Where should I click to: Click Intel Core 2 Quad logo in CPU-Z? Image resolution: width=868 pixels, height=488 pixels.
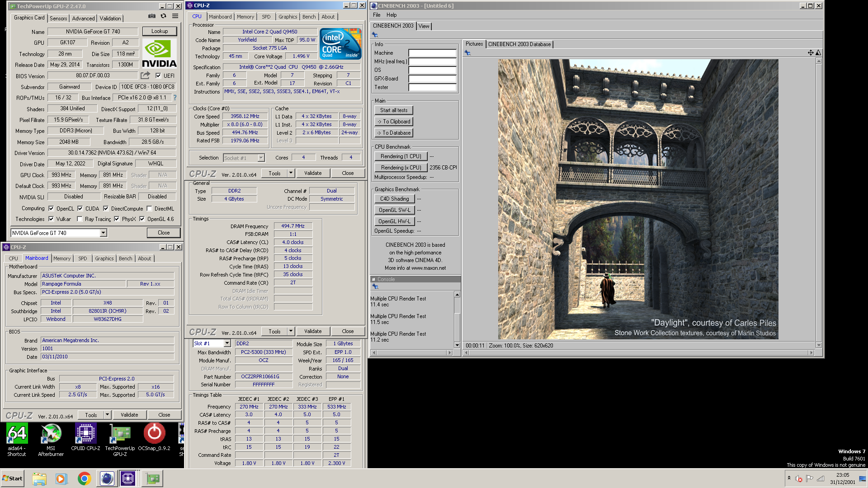pyautogui.click(x=340, y=44)
